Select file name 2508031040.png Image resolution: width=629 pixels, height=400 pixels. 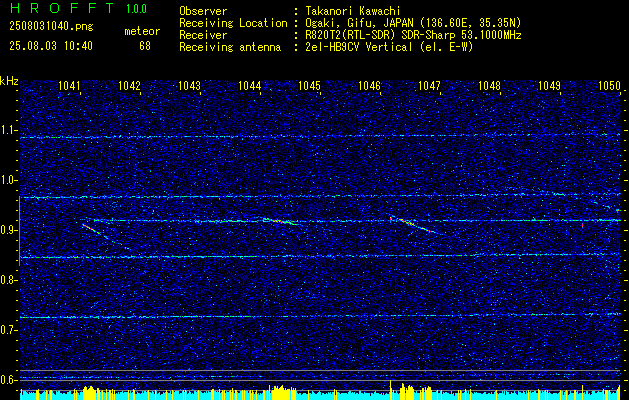coord(51,27)
